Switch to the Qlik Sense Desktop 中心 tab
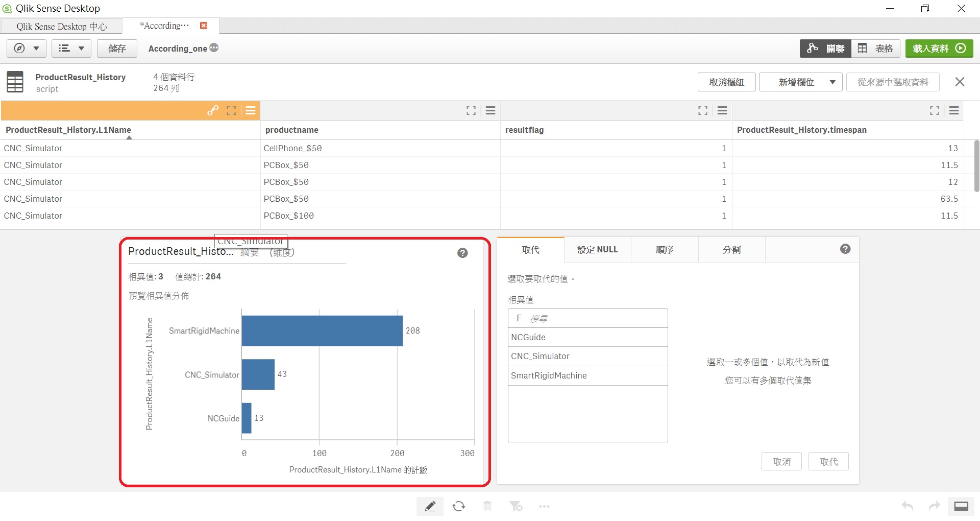This screenshot has width=980, height=521. (62, 26)
